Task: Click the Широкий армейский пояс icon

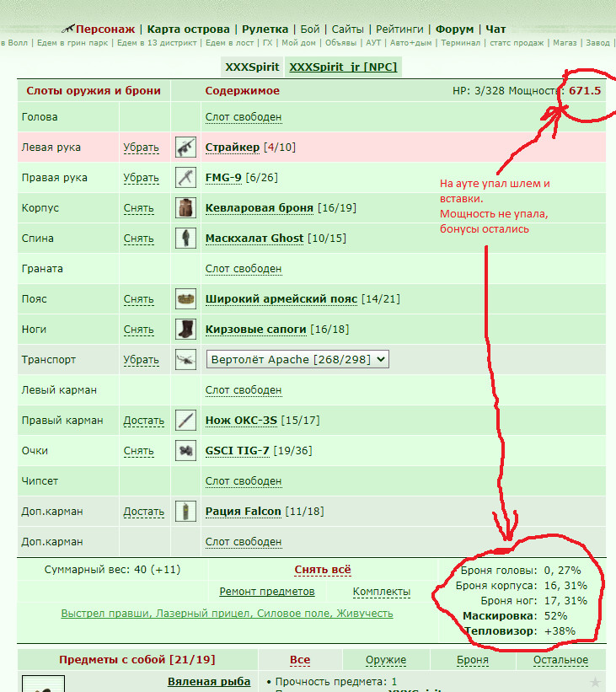Action: [185, 298]
